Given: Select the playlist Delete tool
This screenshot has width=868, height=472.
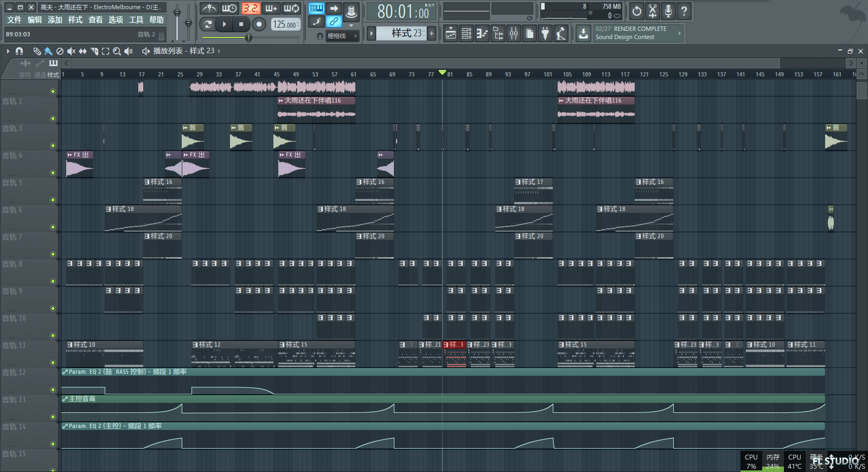Looking at the screenshot, I should (60, 51).
